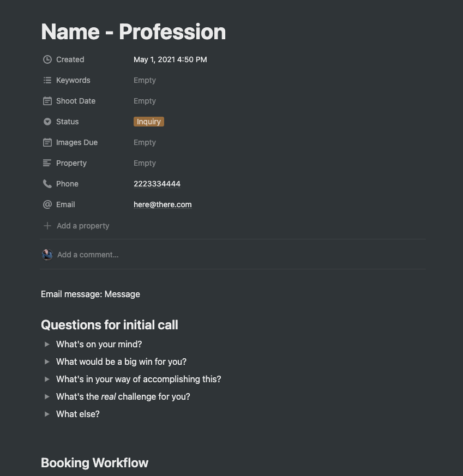463x476 pixels.
Task: Expand the "What else?" toggle
Action: (x=47, y=414)
